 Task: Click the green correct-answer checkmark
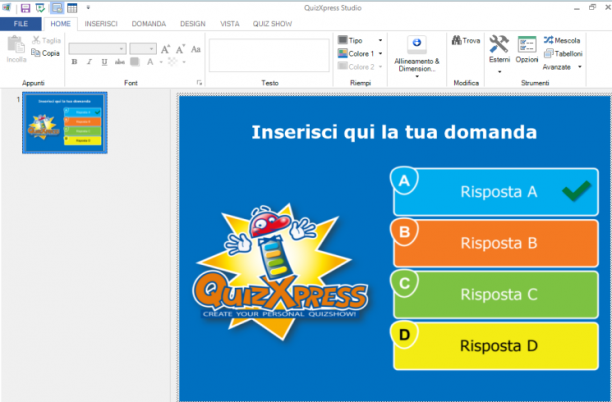click(x=577, y=191)
